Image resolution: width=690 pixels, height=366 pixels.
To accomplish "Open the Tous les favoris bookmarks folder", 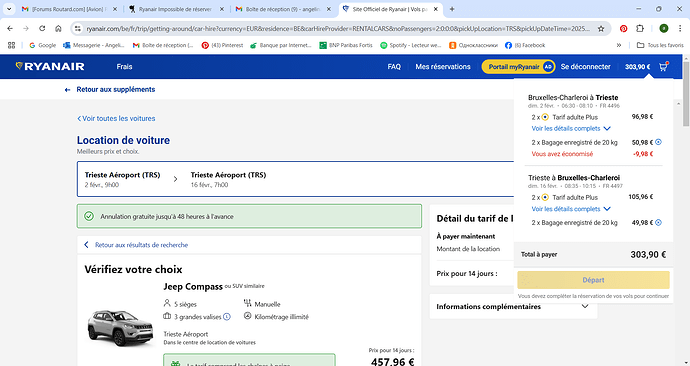I will [x=660, y=45].
